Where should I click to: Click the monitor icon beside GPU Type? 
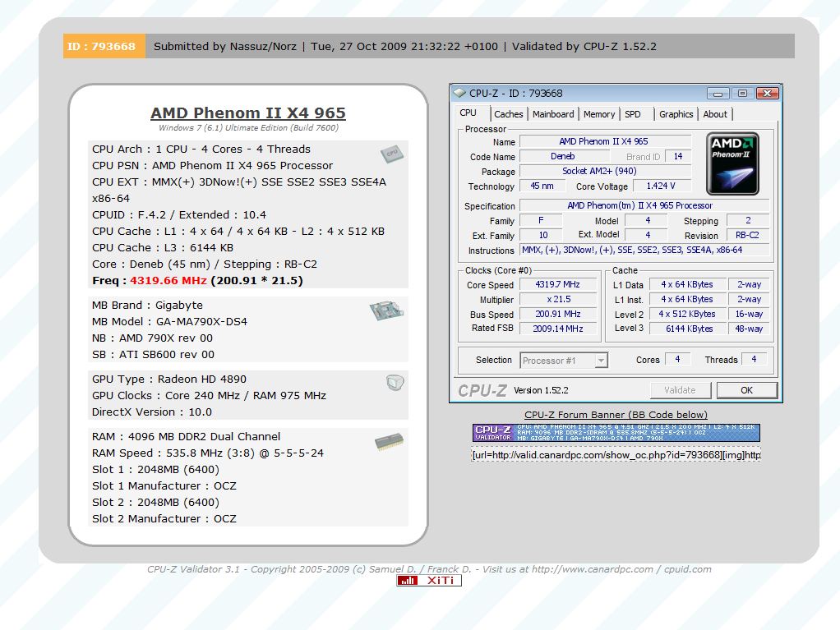pos(395,382)
